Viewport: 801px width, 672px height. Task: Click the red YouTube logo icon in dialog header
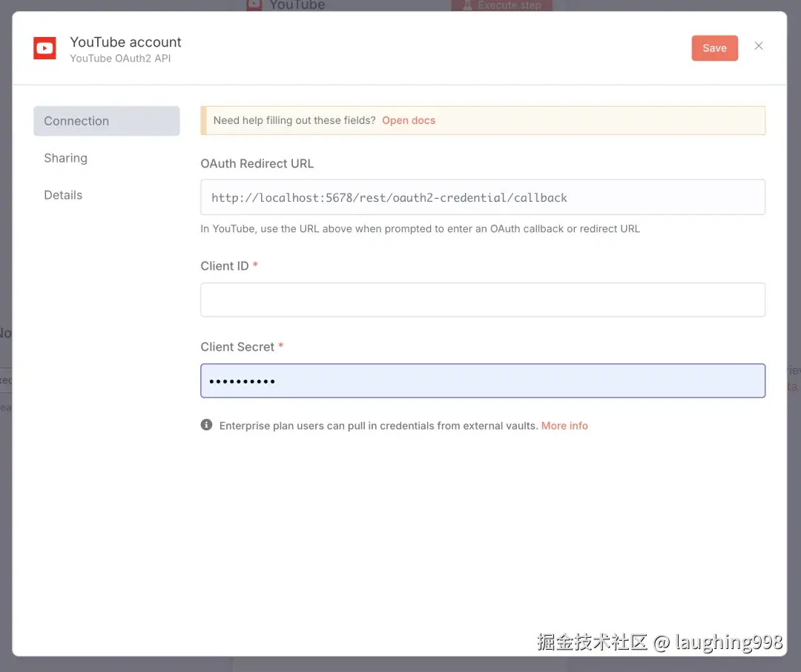click(44, 48)
